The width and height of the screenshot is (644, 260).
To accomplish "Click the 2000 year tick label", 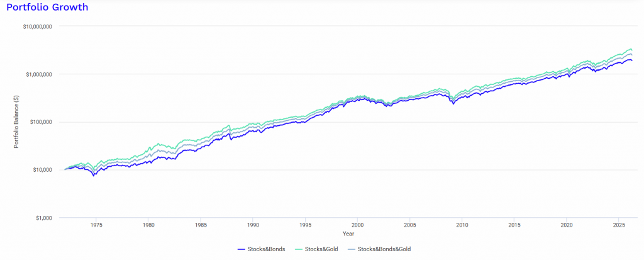I will pyautogui.click(x=357, y=225).
